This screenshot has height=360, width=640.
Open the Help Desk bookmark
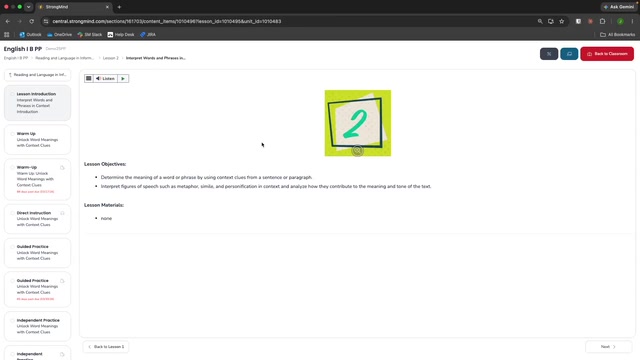[121, 35]
